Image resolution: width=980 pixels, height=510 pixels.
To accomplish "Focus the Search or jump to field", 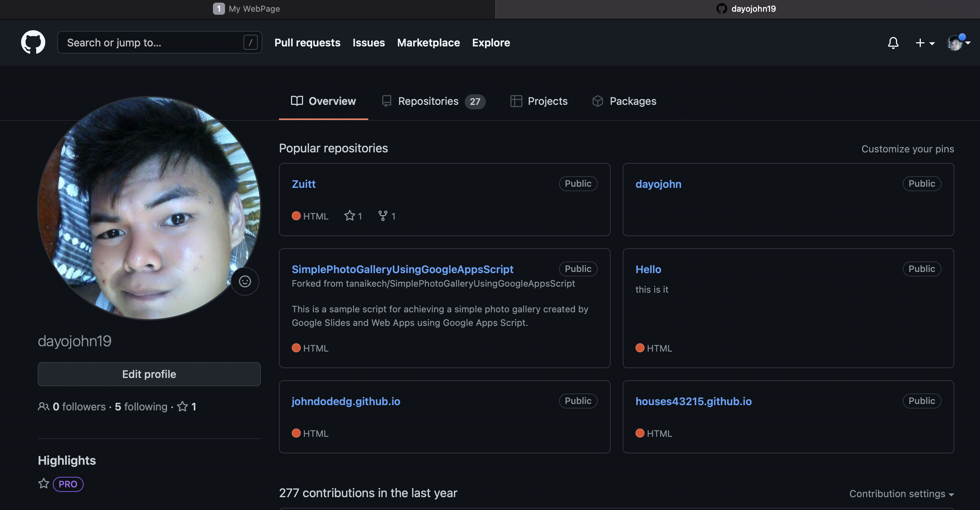I will coord(159,42).
